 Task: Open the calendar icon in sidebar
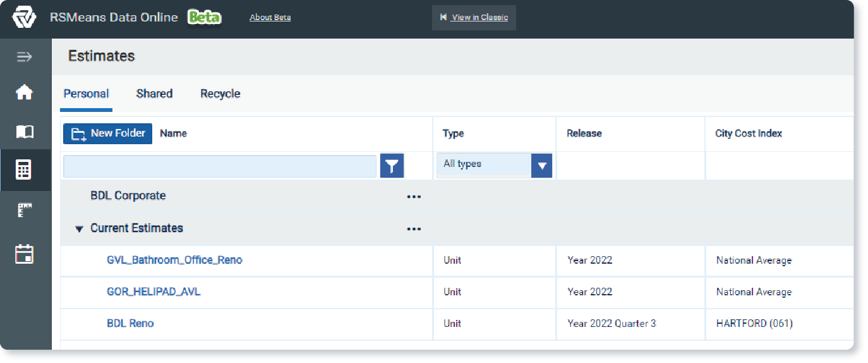pyautogui.click(x=24, y=254)
